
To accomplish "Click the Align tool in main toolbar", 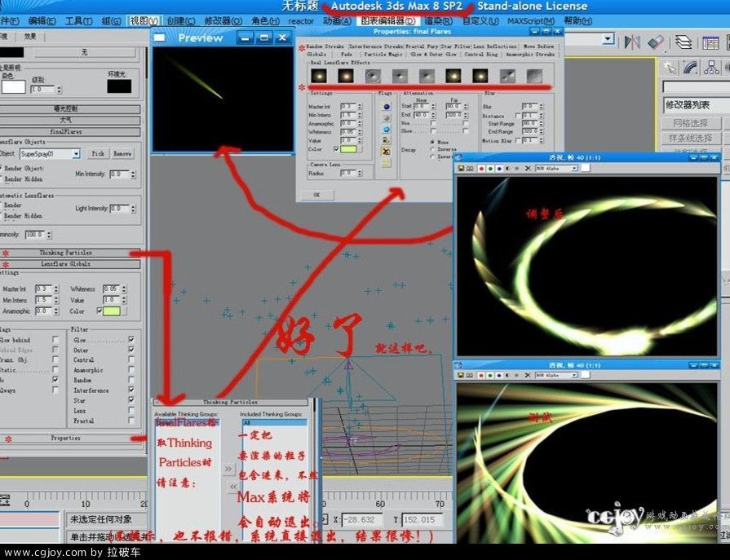I will point(656,42).
